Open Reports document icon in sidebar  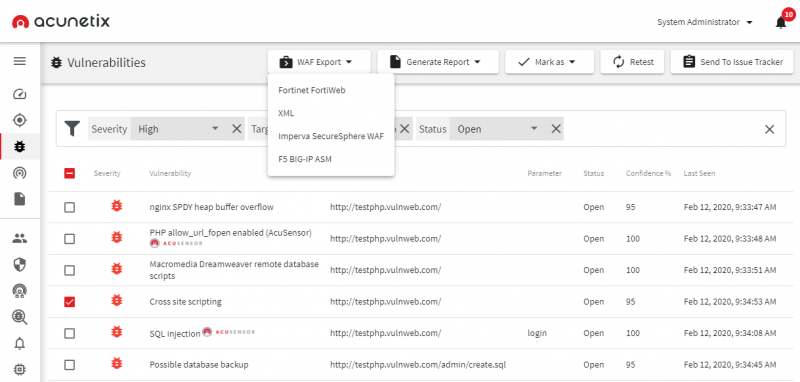click(19, 199)
